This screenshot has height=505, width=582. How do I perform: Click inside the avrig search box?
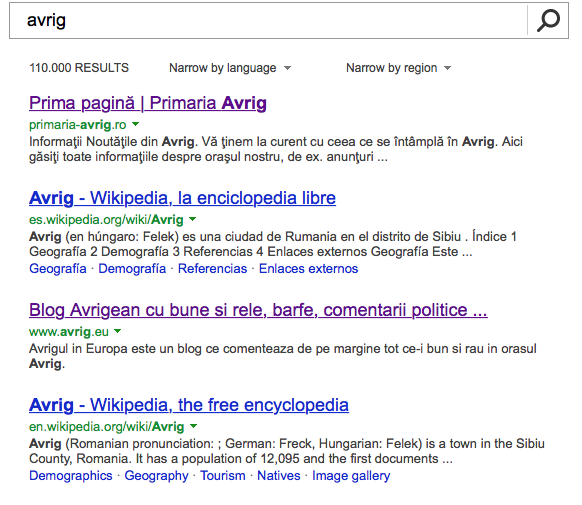click(x=268, y=20)
